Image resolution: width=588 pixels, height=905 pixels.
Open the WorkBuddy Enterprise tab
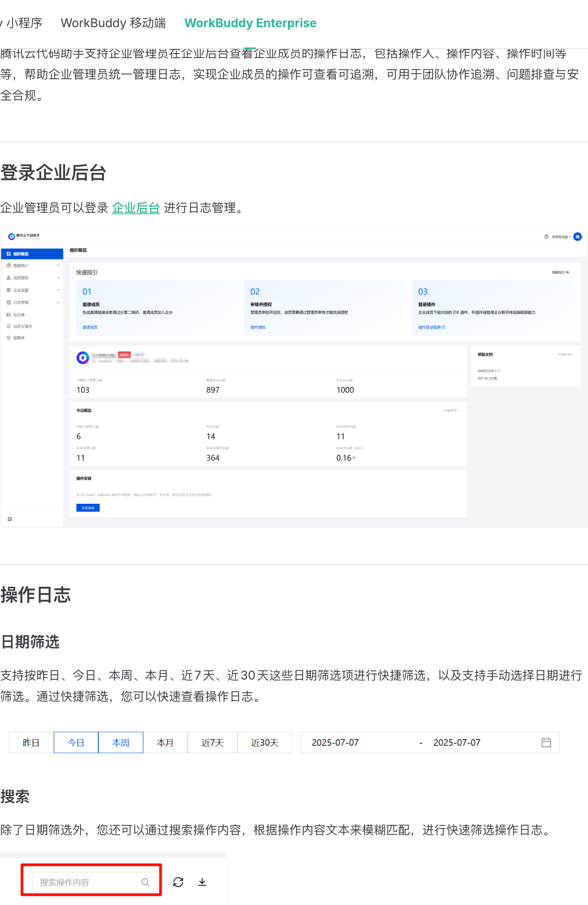coord(250,23)
